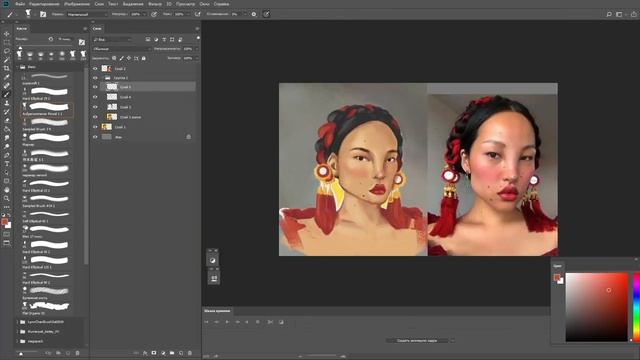Open the layer Fill dropdown arrow
Screen dimensions: 640x360
(x=197, y=58)
